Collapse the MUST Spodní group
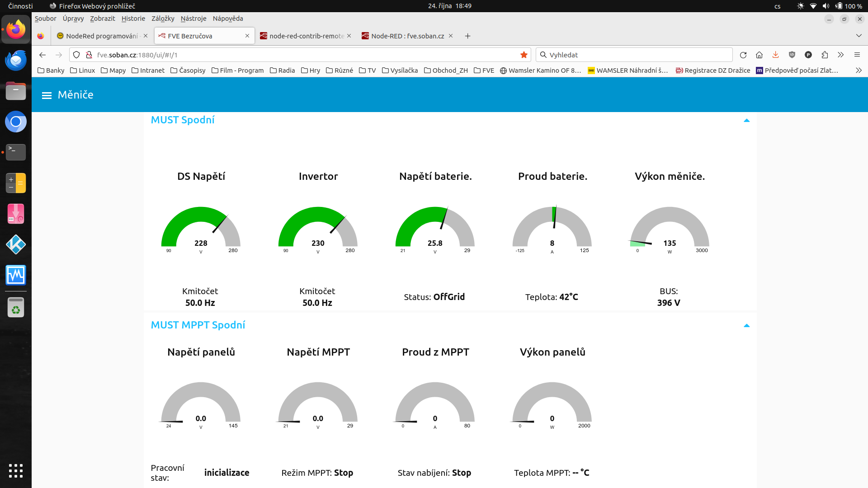The image size is (868, 488). coord(746,120)
